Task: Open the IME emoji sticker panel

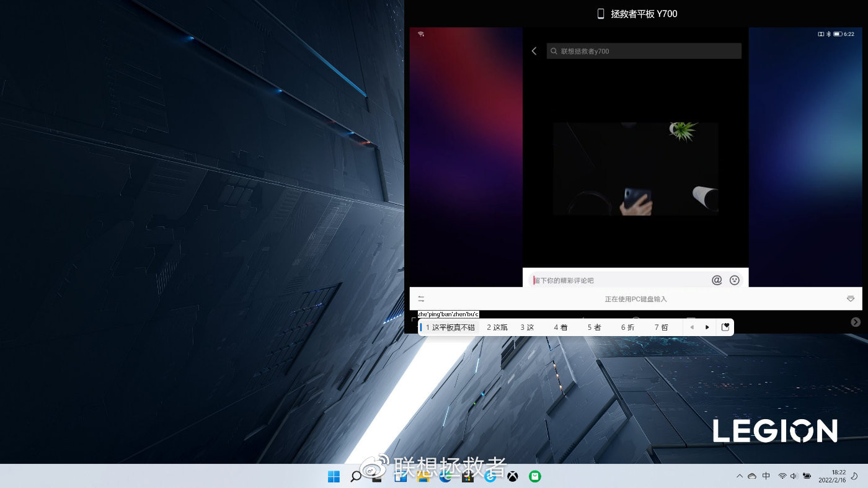Action: click(x=725, y=327)
